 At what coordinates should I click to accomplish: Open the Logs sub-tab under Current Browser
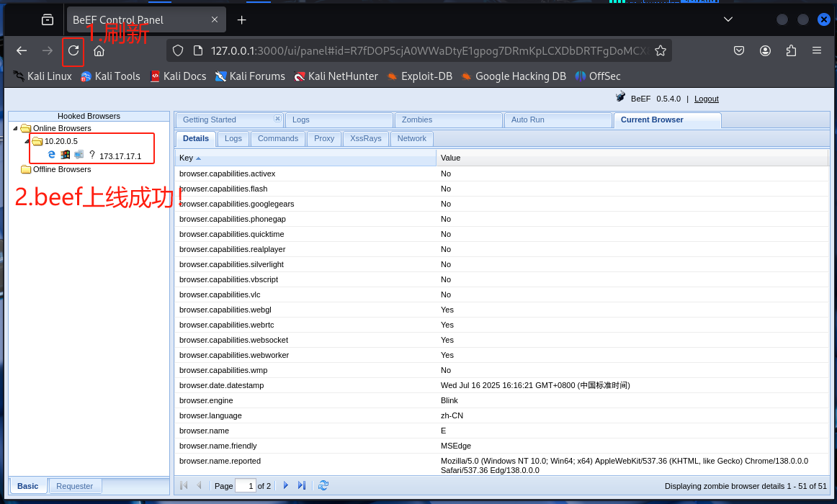[233, 139]
